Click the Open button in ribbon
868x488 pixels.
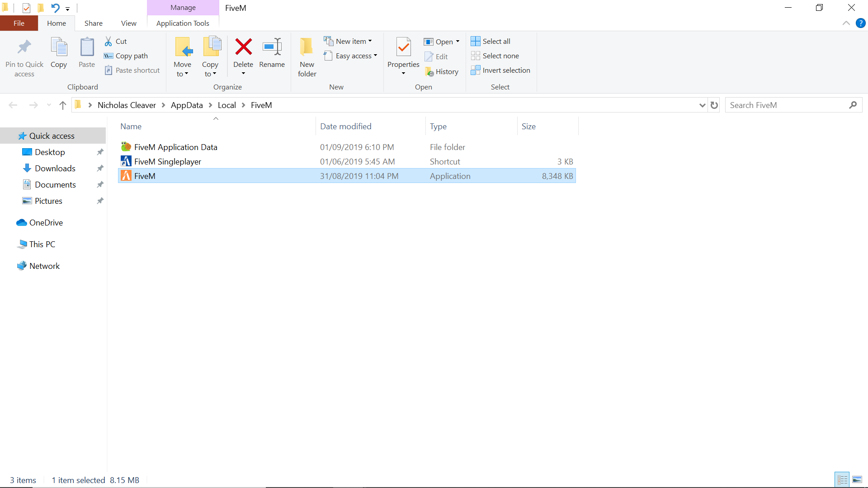click(x=438, y=42)
